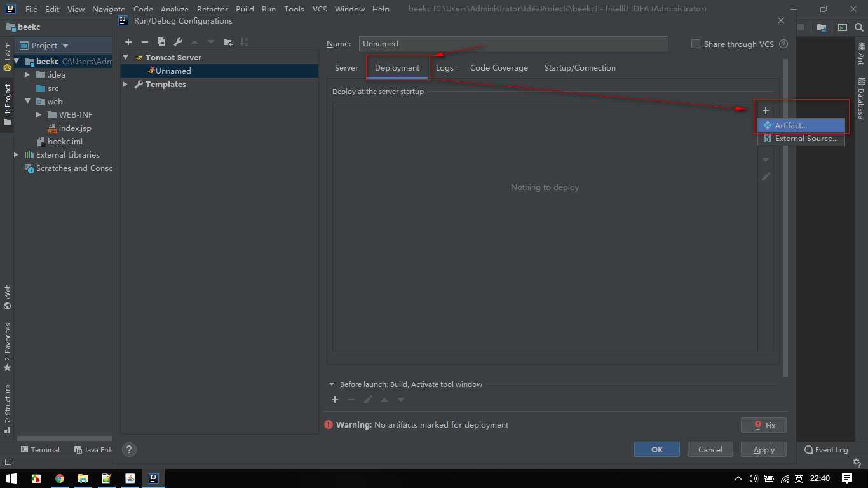Expand the .idea folder
The width and height of the screenshot is (868, 488).
point(27,75)
